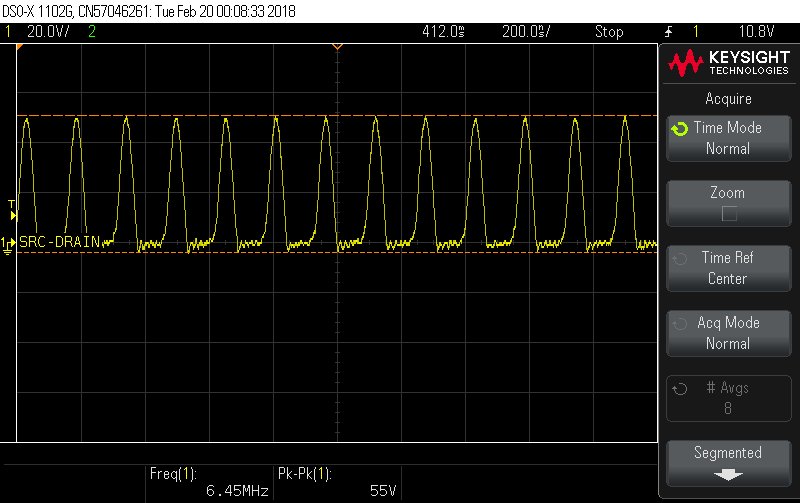This screenshot has height=503, width=800.
Task: Click the # Avgs rotary icon
Action: pos(680,389)
